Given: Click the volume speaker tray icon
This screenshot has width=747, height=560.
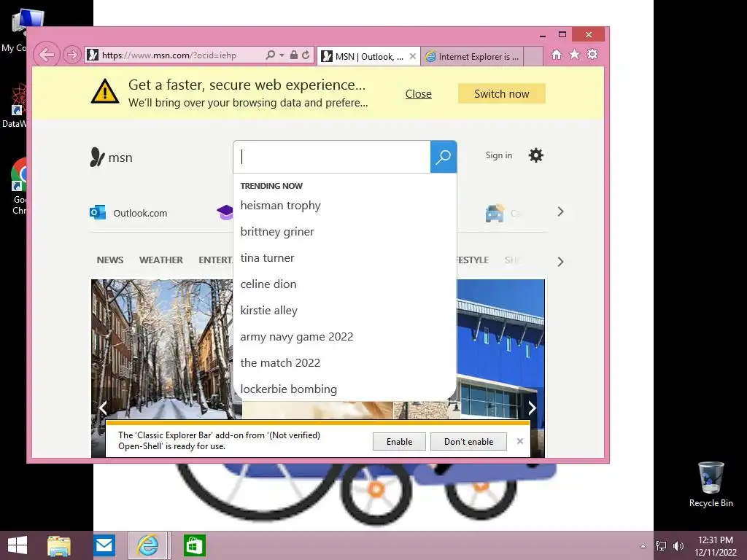Looking at the screenshot, I should tap(678, 546).
